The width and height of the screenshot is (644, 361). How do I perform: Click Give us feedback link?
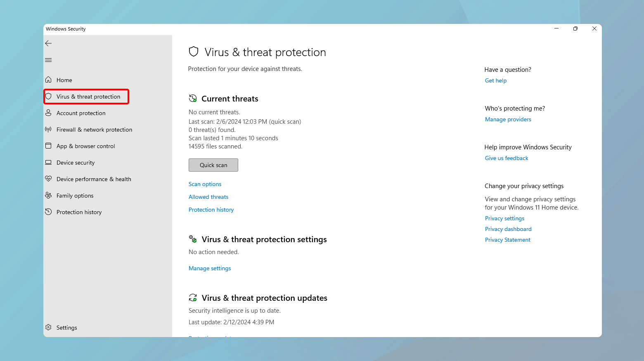pos(506,158)
